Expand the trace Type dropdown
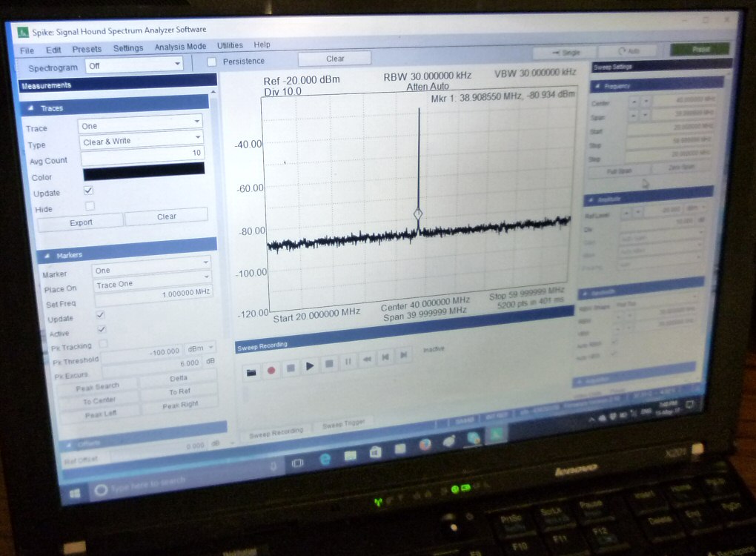 (x=141, y=139)
